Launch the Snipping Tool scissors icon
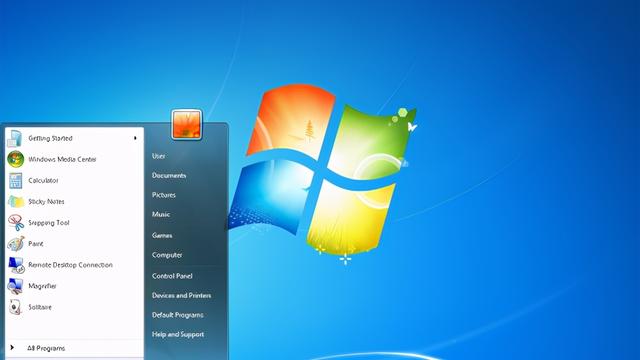640x360 pixels. click(16, 222)
